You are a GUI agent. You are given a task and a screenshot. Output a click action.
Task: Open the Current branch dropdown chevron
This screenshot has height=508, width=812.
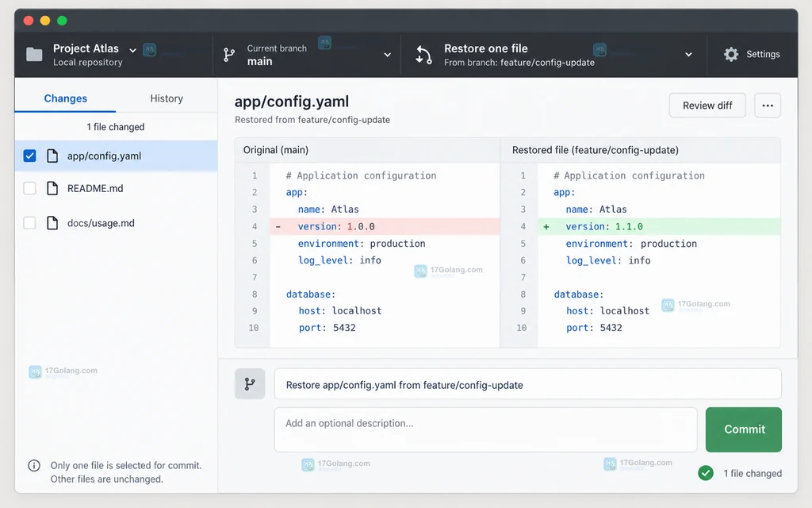click(x=387, y=55)
